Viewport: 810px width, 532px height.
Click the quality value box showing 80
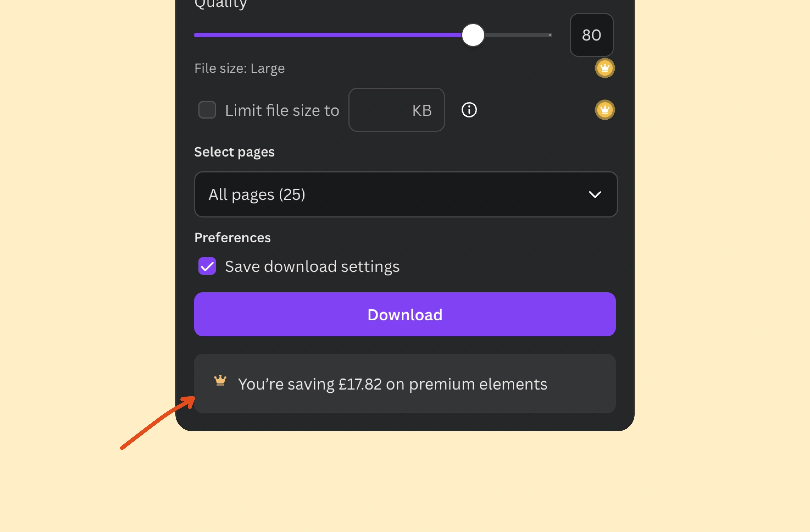click(591, 35)
